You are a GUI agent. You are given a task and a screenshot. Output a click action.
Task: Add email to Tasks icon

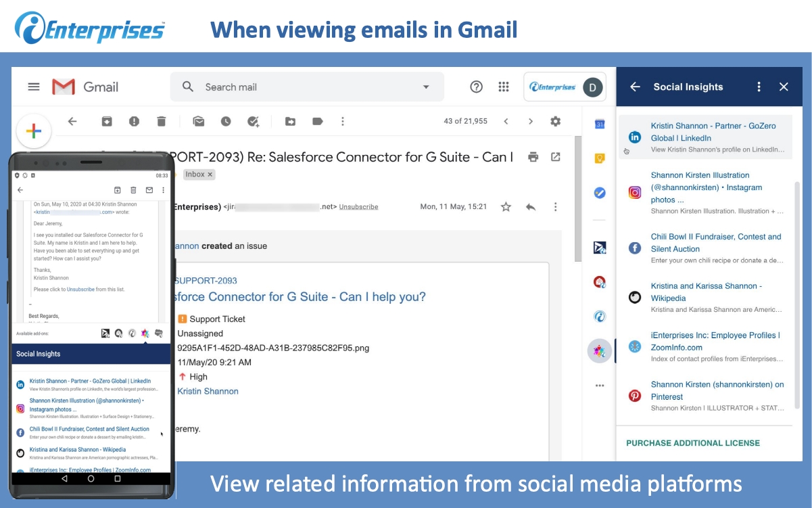pos(254,121)
